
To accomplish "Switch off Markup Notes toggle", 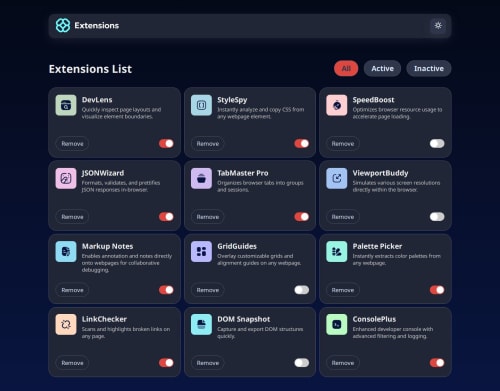I will pos(166,290).
